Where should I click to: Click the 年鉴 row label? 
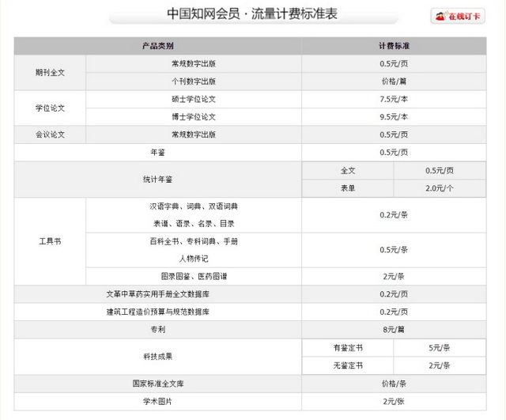[157, 152]
